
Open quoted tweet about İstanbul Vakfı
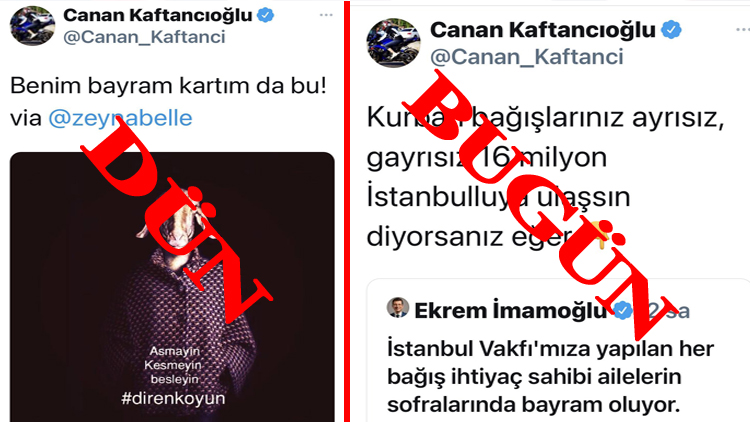(558, 350)
